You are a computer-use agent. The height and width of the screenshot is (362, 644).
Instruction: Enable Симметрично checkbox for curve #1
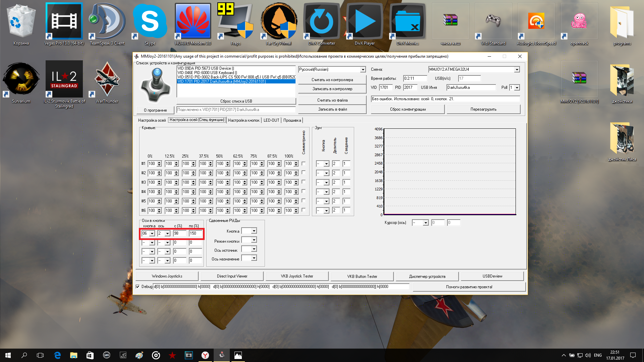pyautogui.click(x=304, y=164)
